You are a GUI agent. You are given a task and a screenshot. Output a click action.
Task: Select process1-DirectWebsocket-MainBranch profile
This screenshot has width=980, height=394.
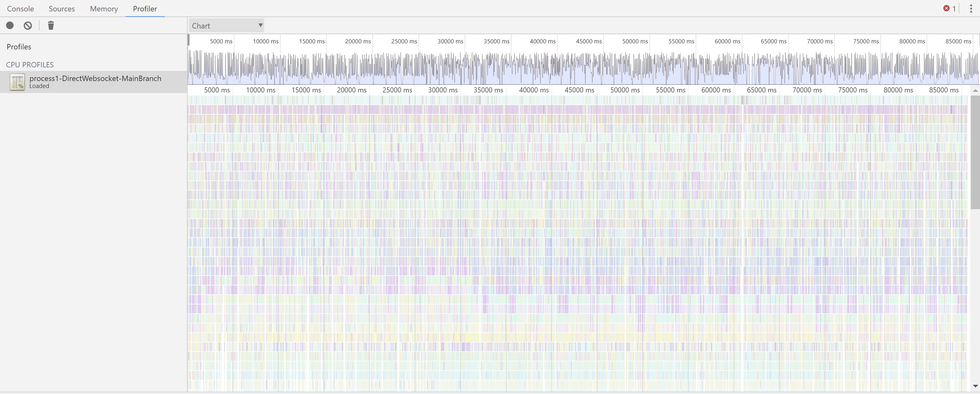(x=95, y=78)
